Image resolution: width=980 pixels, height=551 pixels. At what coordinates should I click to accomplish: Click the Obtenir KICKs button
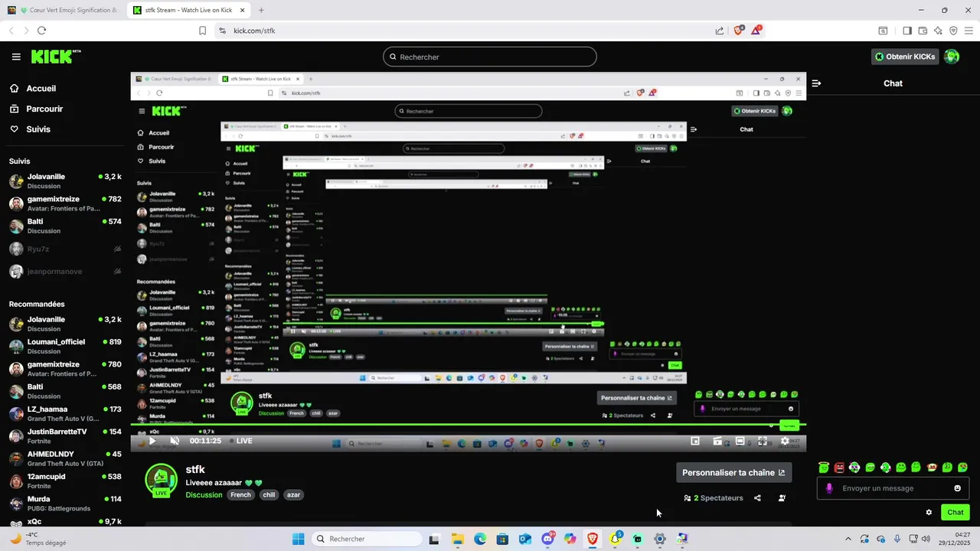(905, 57)
